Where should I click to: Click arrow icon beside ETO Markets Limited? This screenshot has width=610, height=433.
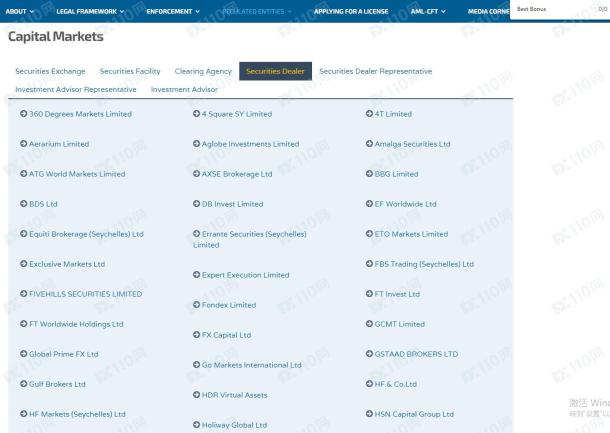369,233
